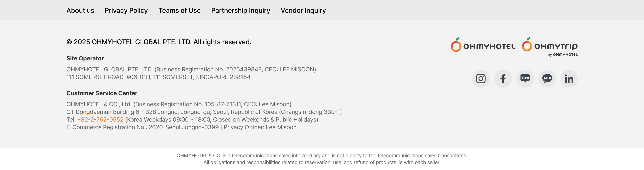644x170 pixels.
Task: Open the Instagram social icon
Action: [x=480, y=79]
